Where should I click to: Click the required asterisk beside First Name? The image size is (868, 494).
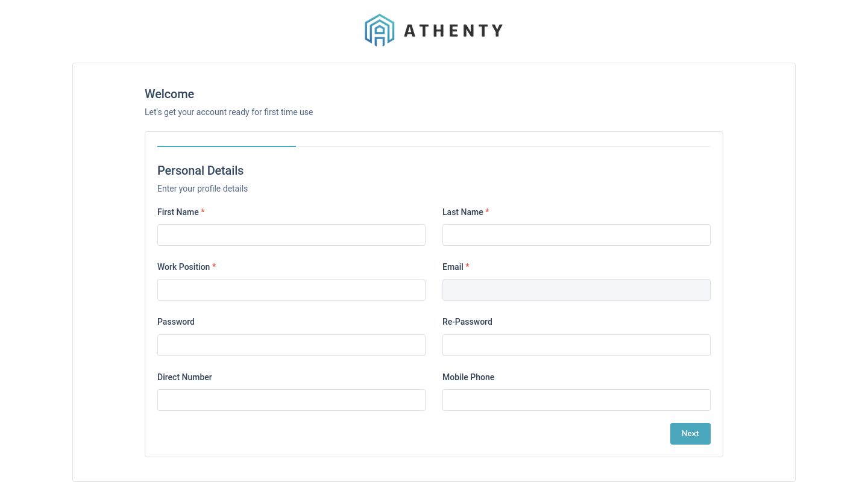pyautogui.click(x=203, y=211)
